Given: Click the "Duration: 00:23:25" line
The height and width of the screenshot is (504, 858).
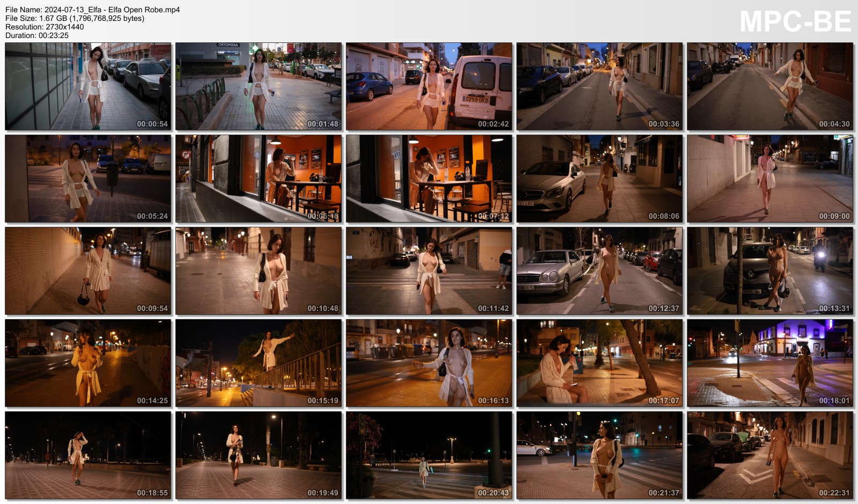Looking at the screenshot, I should (x=37, y=35).
